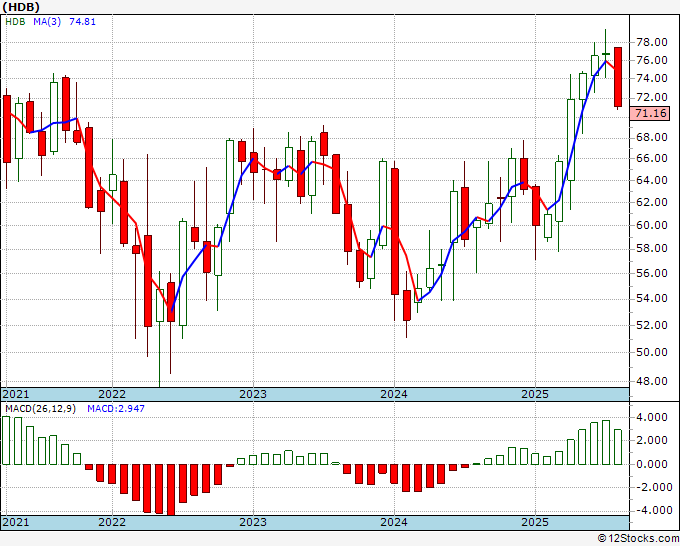
Task: Click the first green MACD bar at 2021
Action: coord(6,441)
